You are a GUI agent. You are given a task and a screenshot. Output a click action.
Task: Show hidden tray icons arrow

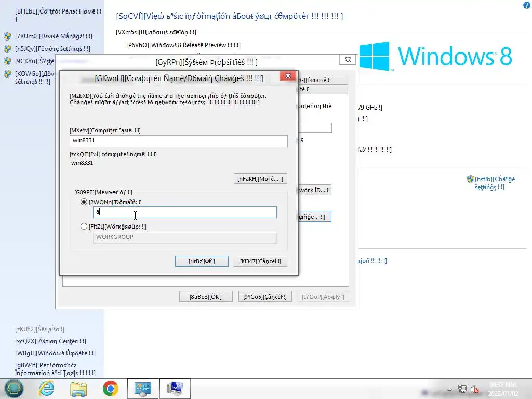(449, 389)
